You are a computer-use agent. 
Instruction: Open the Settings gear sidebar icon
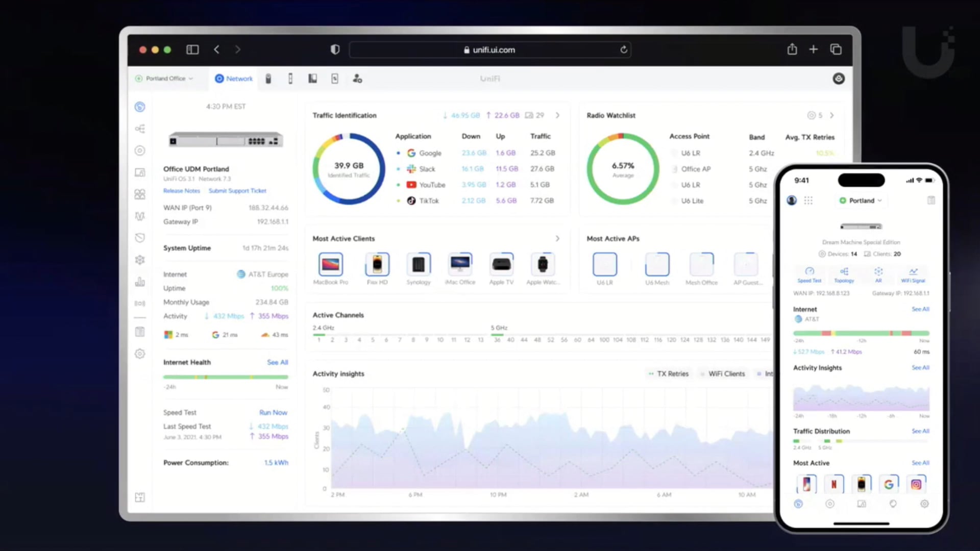[x=140, y=354]
